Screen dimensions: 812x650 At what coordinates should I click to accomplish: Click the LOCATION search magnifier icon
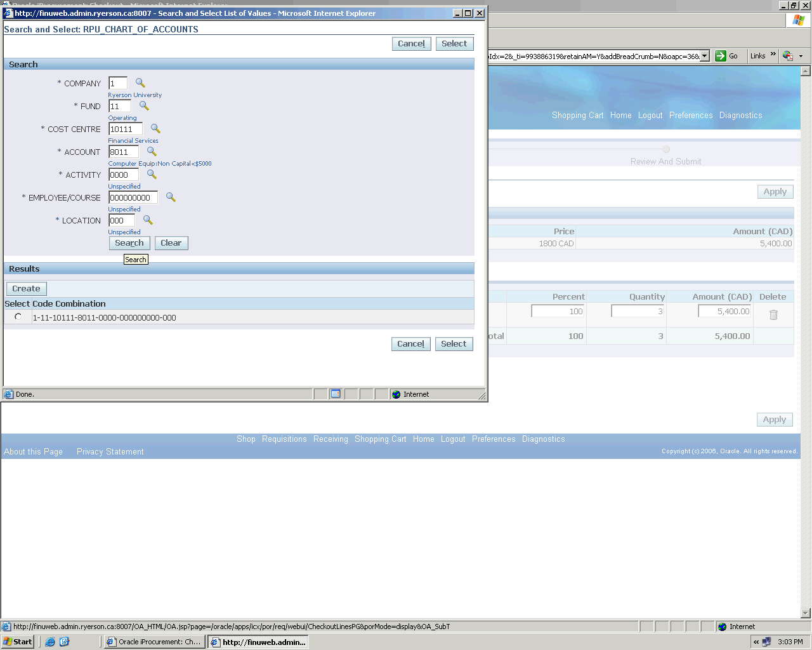pos(148,220)
